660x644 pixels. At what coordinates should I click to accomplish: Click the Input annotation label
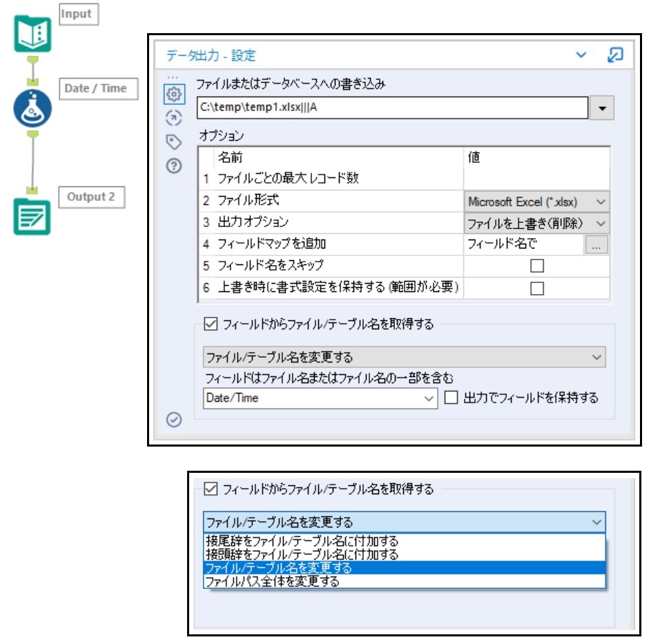79,14
